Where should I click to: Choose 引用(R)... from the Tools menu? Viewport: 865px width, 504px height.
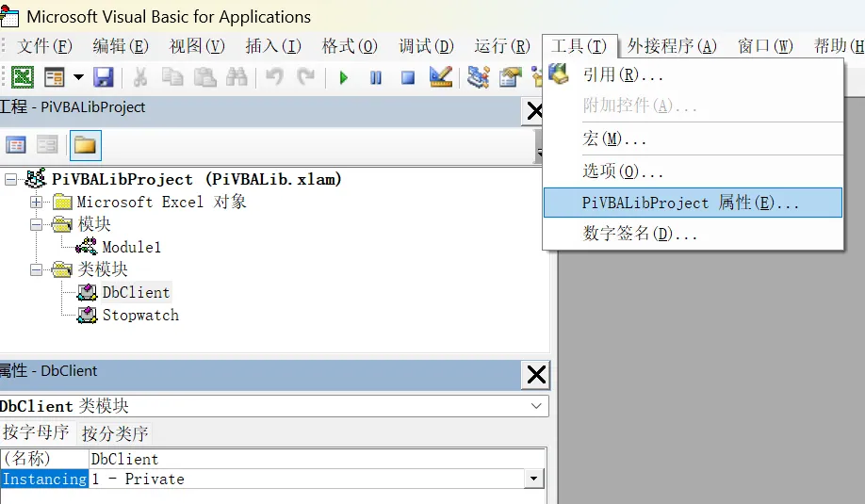(x=693, y=74)
